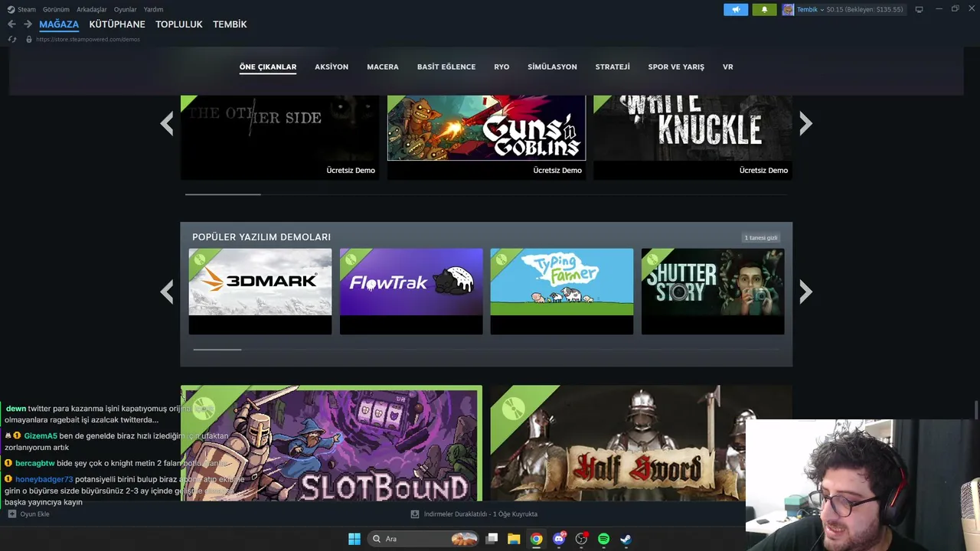Open Task View on the taskbar
Screen dimensions: 980x551
(x=492, y=539)
